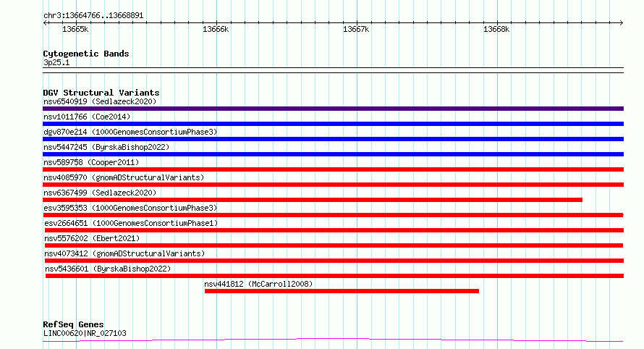
Task: Open nsv5447245 (ByrskaBishop2022) variant label
Action: [x=106, y=147]
